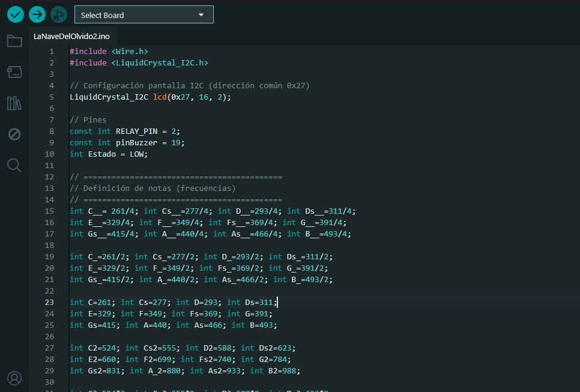Viewport: 580px width, 392px height.
Task: Click the 'int G_=391/2;' declaration
Action: (298, 268)
